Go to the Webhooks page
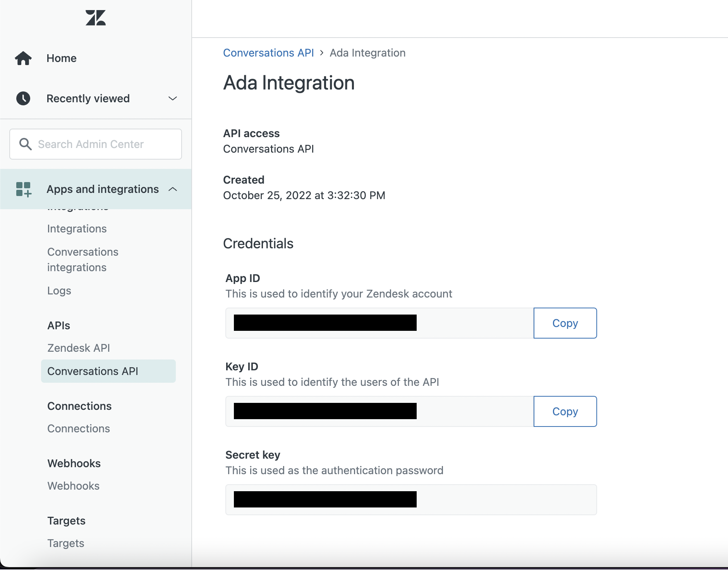This screenshot has height=571, width=728. click(x=73, y=486)
